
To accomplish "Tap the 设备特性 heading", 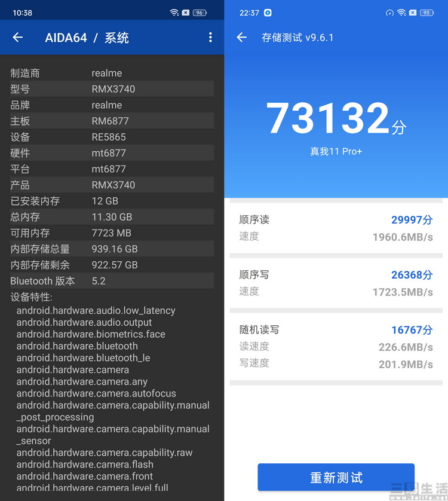I will point(31,297).
